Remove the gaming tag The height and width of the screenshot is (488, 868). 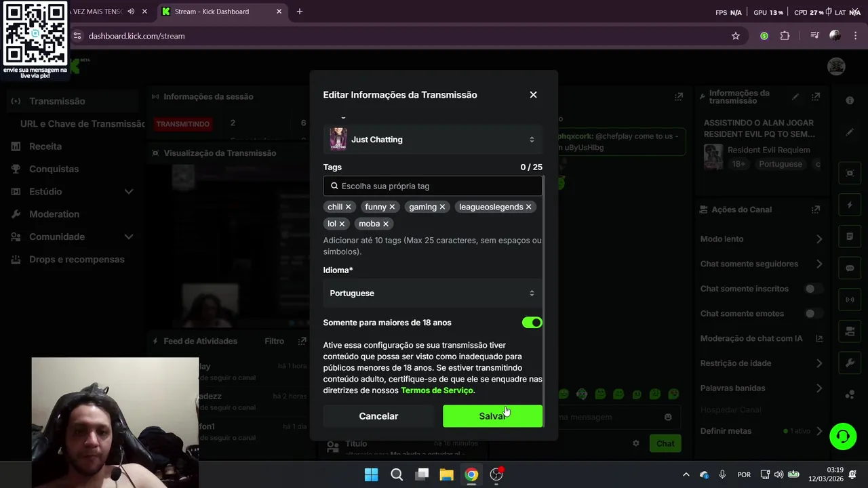(x=442, y=207)
